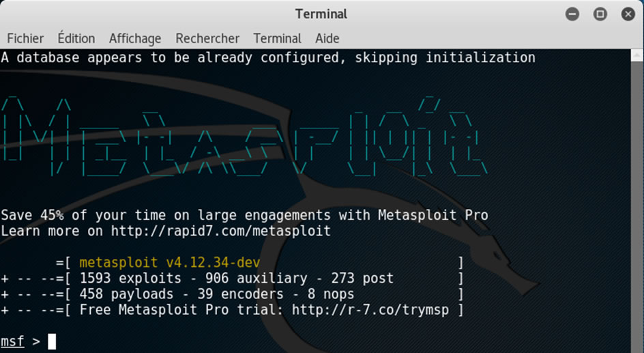The width and height of the screenshot is (644, 353).
Task: Click the terminal vertical scrollbar track
Action: click(637, 207)
